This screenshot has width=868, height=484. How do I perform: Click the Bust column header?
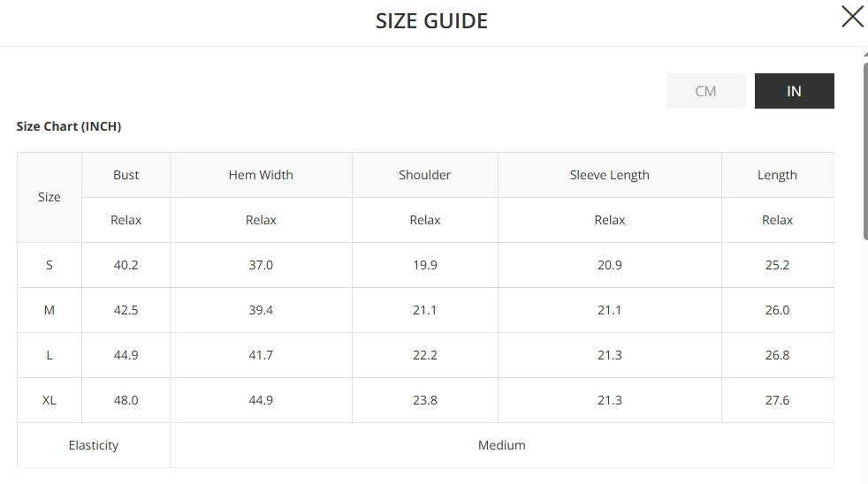(126, 175)
